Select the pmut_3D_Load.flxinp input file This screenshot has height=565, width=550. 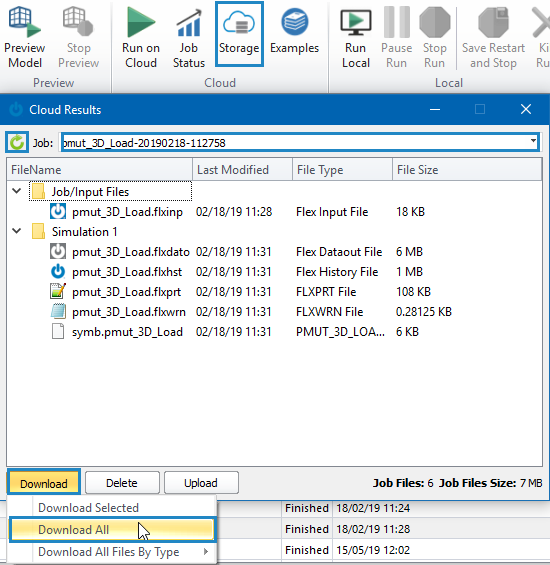point(128,212)
